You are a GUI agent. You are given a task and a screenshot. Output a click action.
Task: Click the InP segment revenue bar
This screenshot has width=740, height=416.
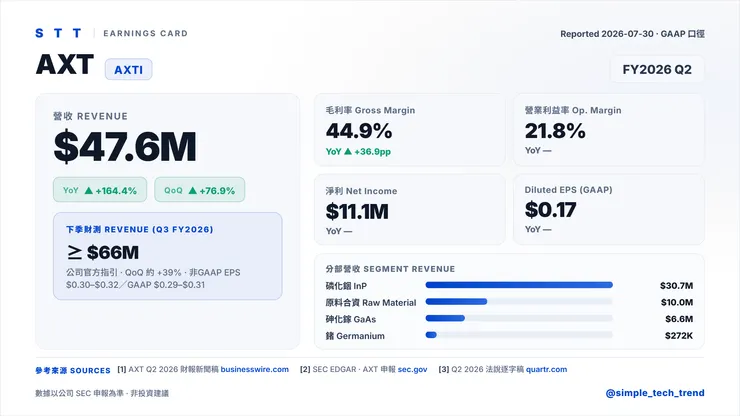[x=519, y=285]
